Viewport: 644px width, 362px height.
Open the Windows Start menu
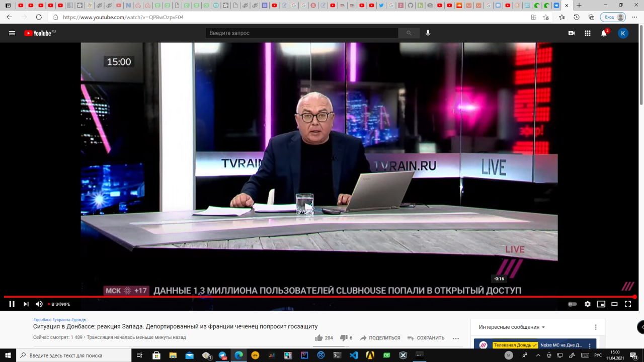pos(8,355)
